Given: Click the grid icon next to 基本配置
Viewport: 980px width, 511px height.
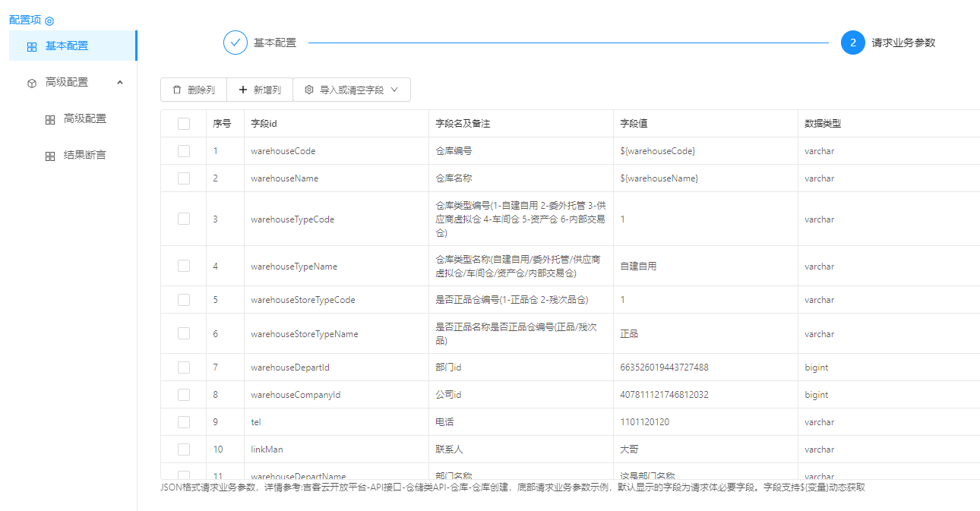Looking at the screenshot, I should pos(31,46).
